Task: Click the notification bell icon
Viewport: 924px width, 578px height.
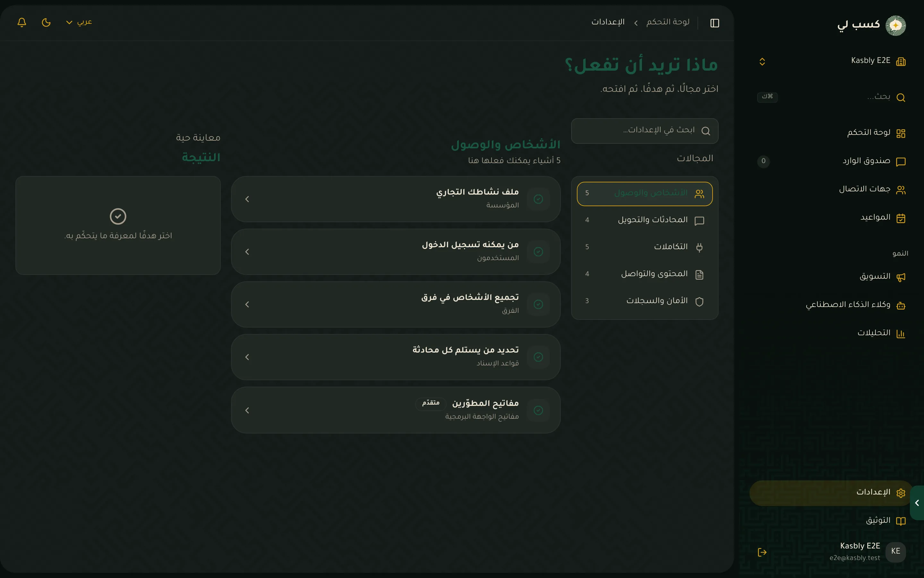Action: [22, 22]
